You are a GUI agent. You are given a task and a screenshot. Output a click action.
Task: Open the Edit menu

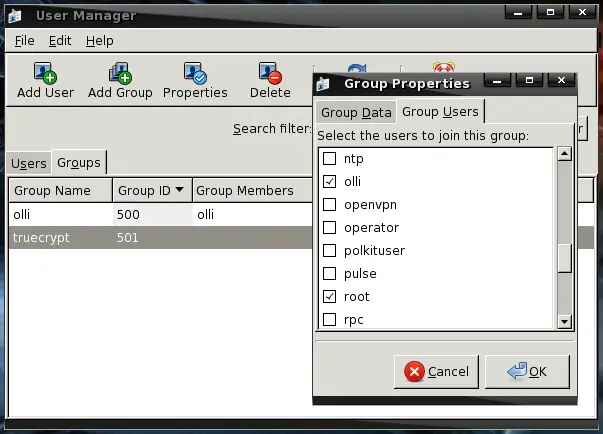(x=60, y=41)
